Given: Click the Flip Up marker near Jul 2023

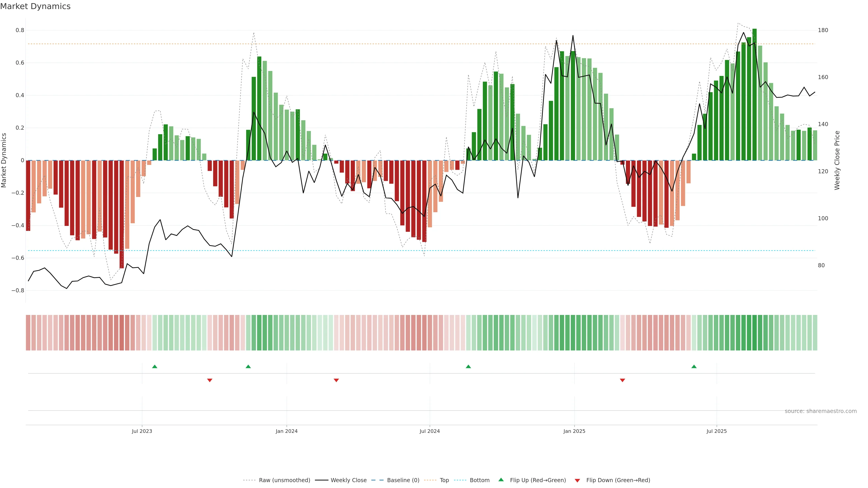Looking at the screenshot, I should click(155, 366).
